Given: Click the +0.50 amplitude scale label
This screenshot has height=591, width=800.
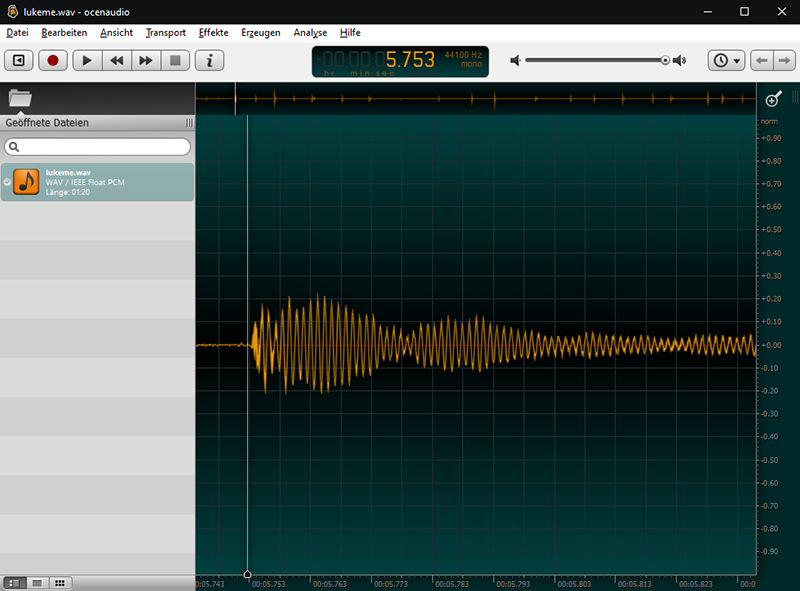Looking at the screenshot, I should 771,230.
